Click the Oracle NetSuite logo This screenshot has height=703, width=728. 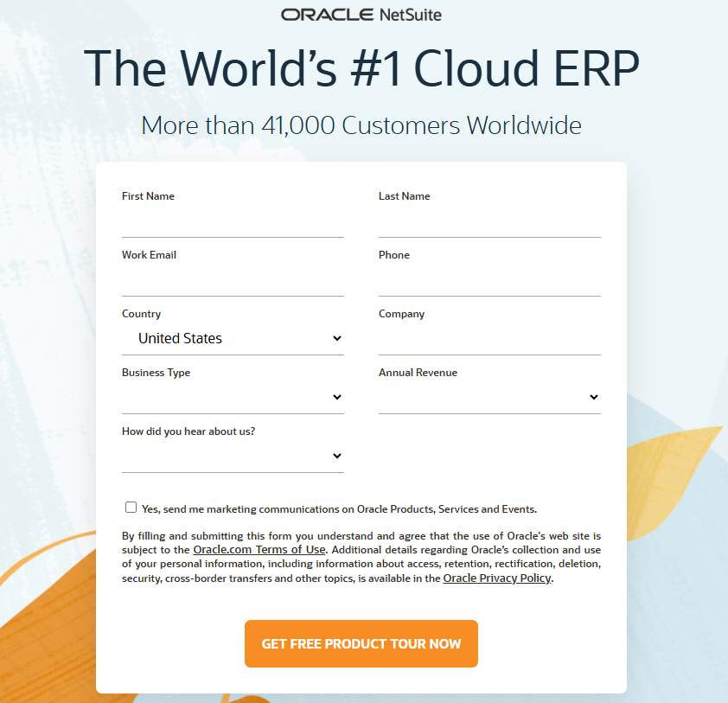[x=361, y=15]
